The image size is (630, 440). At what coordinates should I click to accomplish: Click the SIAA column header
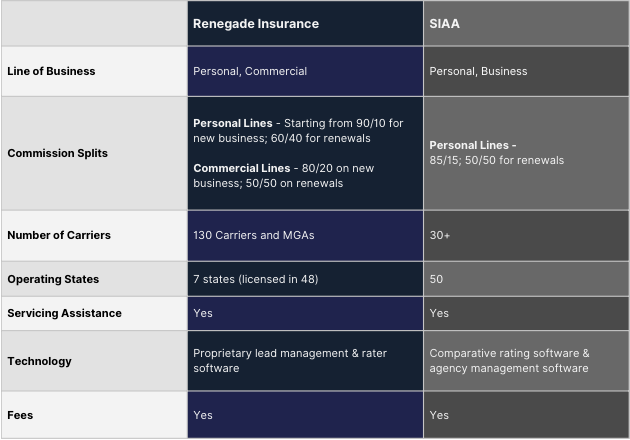pyautogui.click(x=446, y=23)
